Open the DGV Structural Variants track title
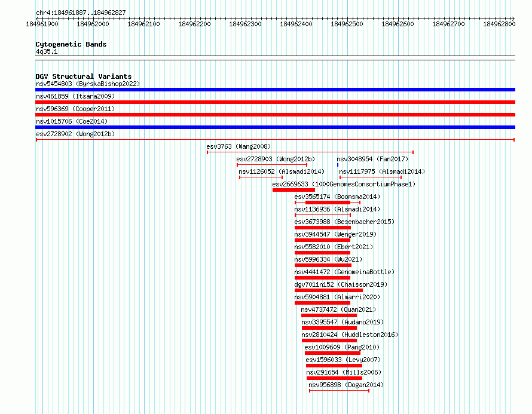This screenshot has height=414, width=532. click(84, 76)
